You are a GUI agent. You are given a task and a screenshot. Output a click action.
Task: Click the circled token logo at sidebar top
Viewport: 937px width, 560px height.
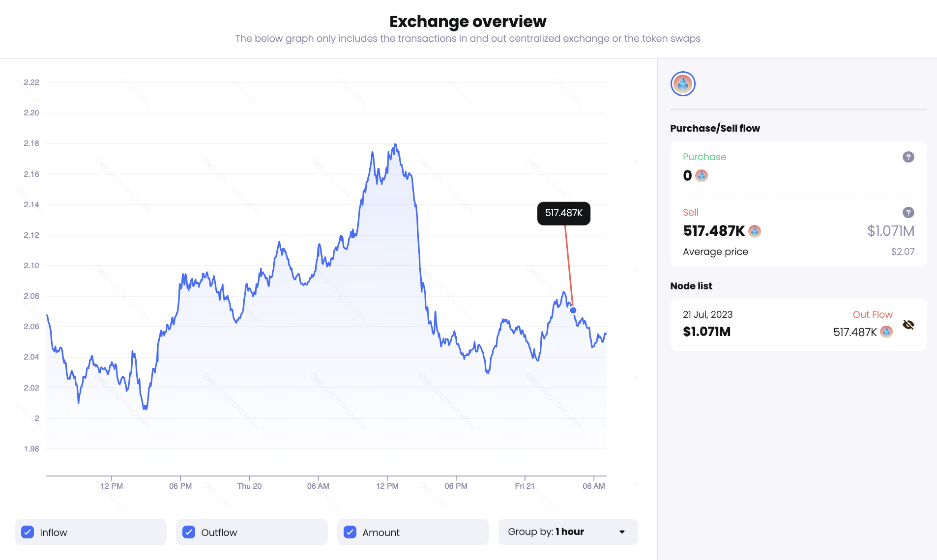pyautogui.click(x=682, y=84)
